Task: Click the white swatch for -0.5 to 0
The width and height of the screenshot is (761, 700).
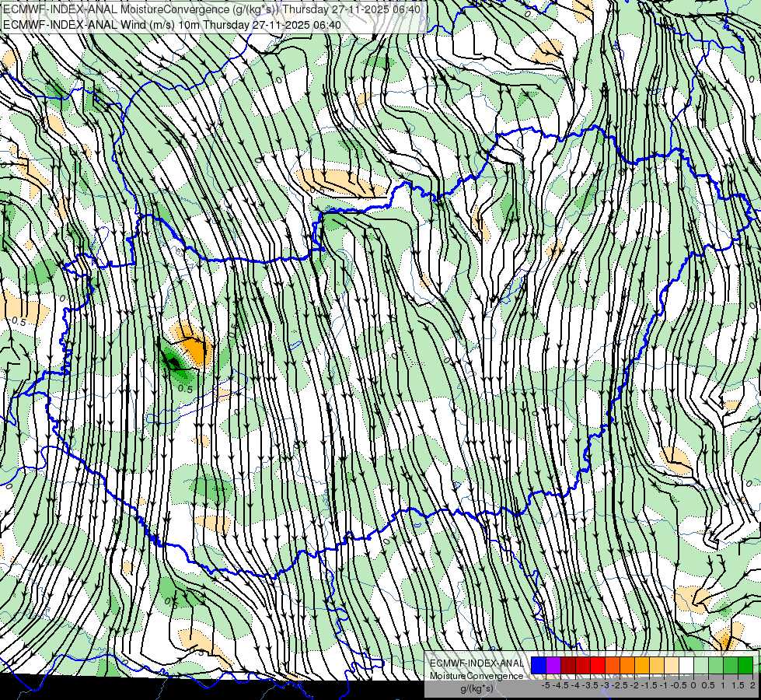Action: (686, 666)
